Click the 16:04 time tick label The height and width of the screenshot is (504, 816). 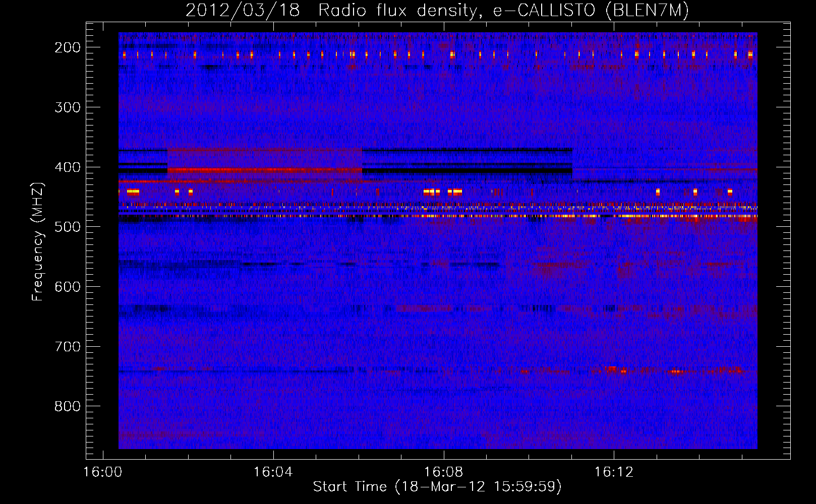tap(273, 472)
